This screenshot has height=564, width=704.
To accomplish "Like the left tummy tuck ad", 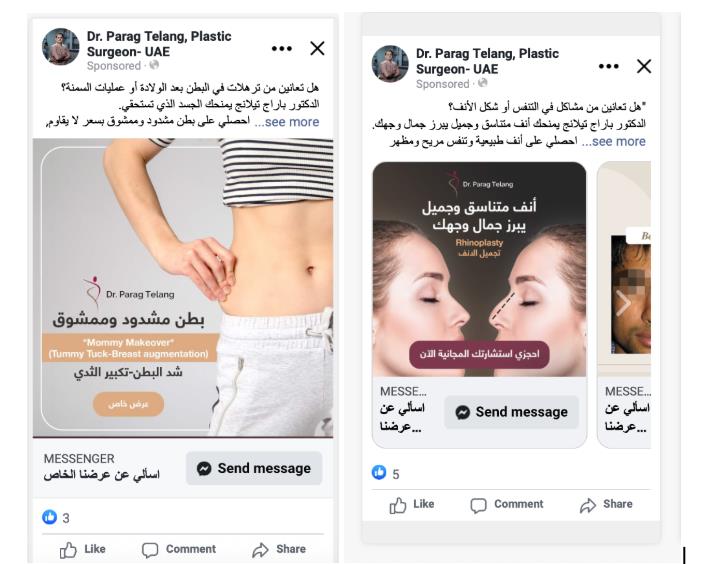I will (83, 549).
